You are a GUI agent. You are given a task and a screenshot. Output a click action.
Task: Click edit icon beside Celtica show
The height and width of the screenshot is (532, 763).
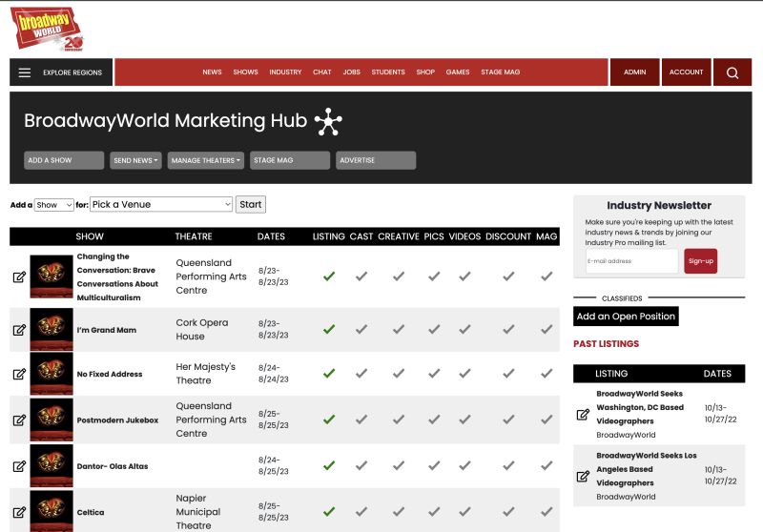pos(19,511)
